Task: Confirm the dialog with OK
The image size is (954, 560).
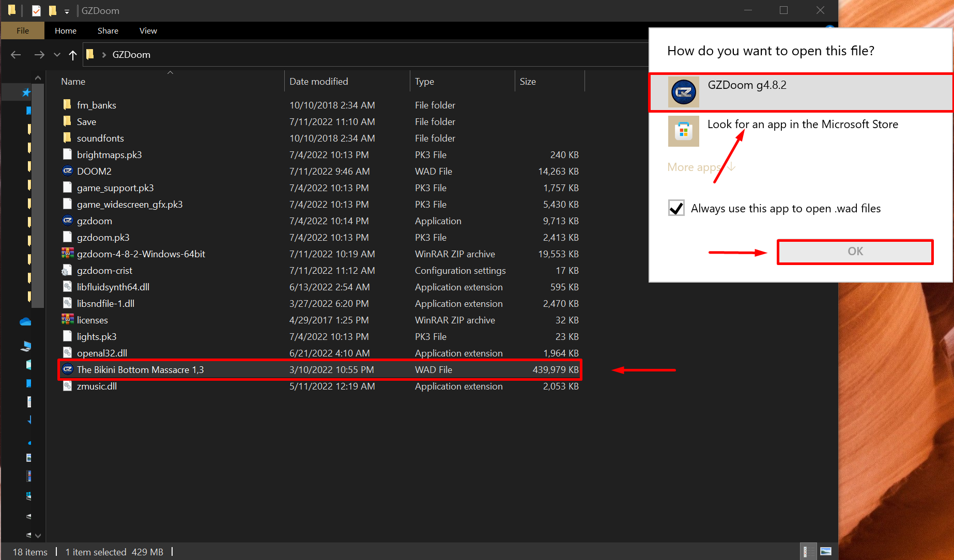Action: [x=855, y=252]
